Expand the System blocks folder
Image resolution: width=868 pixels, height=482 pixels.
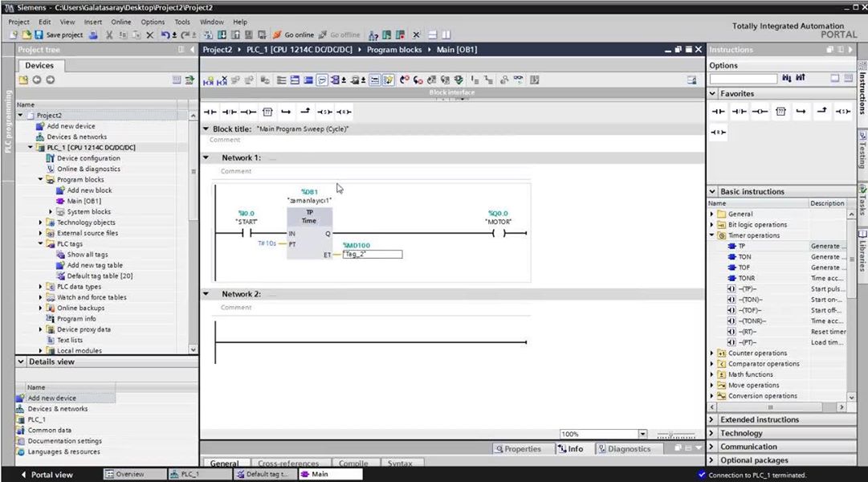coord(51,211)
